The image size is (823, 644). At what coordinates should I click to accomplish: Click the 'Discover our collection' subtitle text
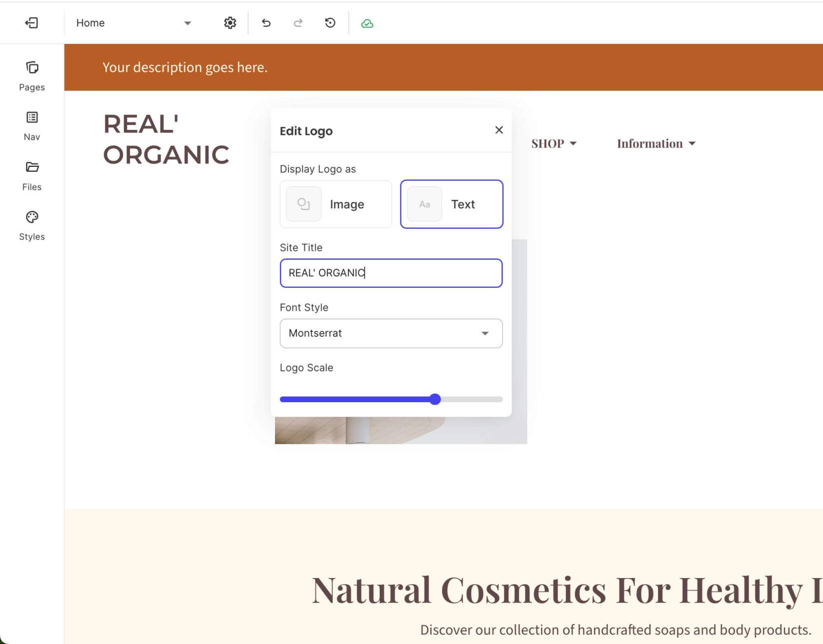pyautogui.click(x=615, y=630)
